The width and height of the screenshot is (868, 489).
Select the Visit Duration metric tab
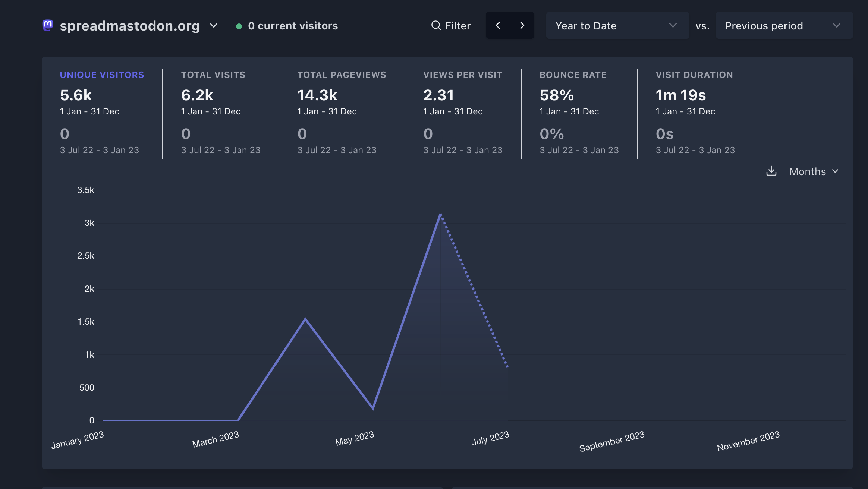pos(694,75)
